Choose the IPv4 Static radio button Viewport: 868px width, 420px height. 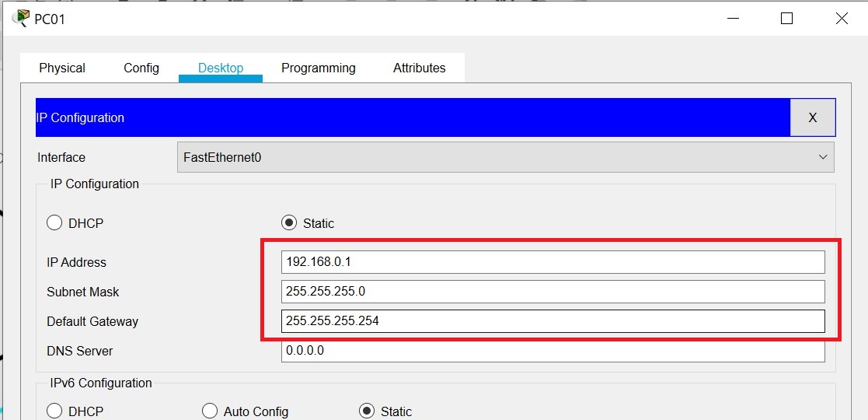click(x=289, y=223)
